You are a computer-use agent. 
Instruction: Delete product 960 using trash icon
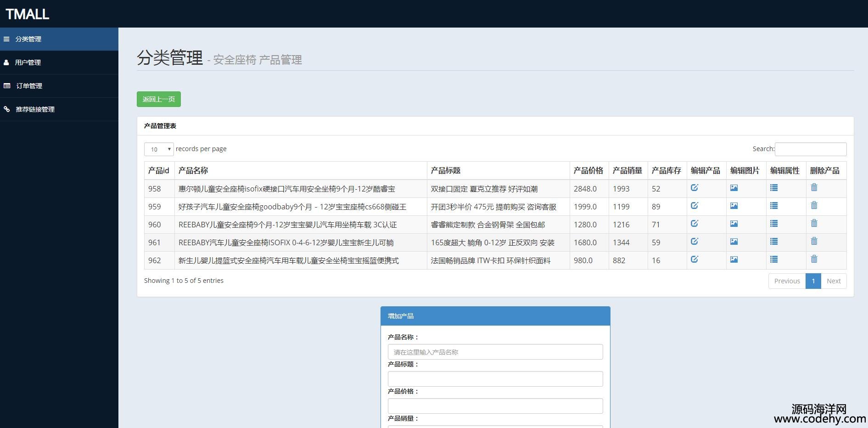pyautogui.click(x=814, y=223)
